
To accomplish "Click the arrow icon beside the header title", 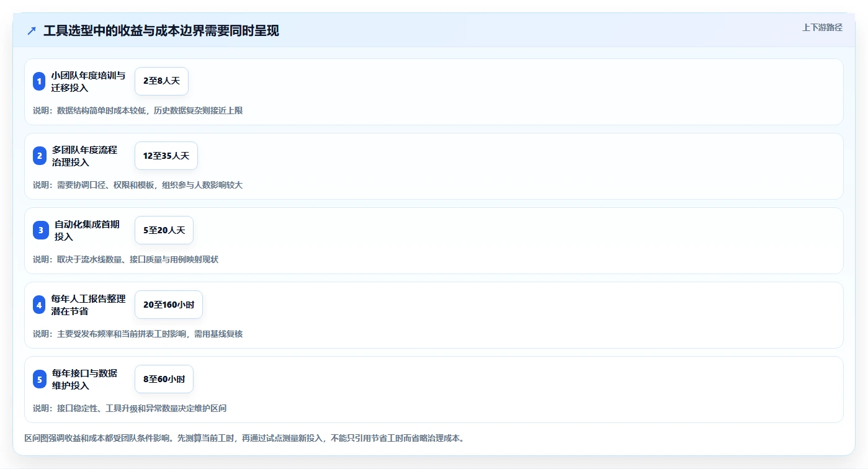I will 32,30.
